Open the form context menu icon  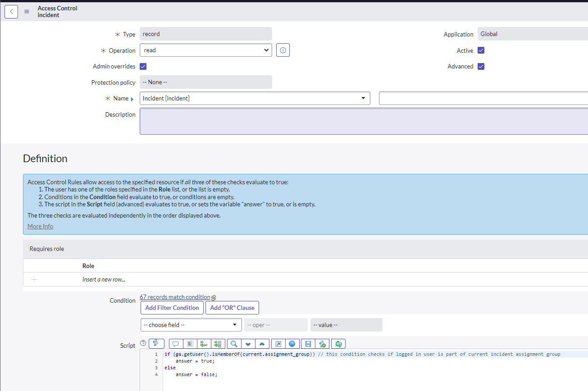27,12
